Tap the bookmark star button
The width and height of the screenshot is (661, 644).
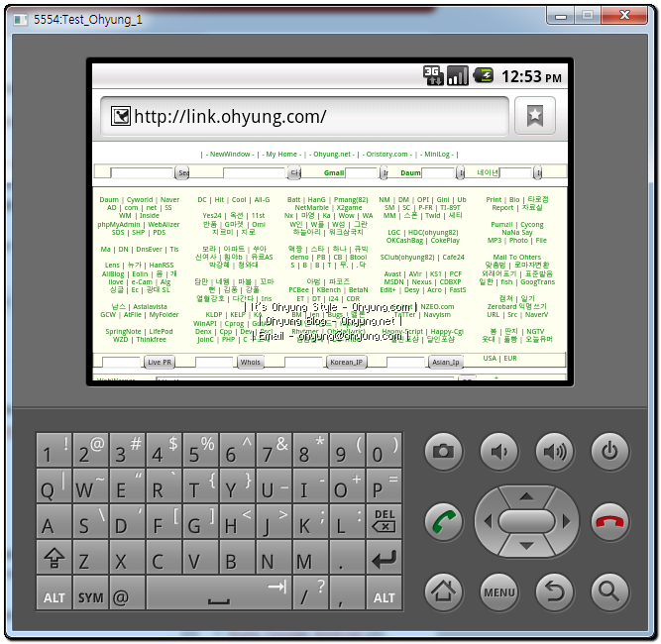534,116
